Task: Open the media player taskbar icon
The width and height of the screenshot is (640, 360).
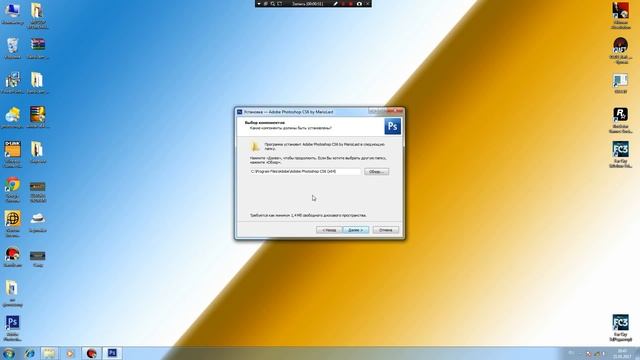Action: point(70,353)
